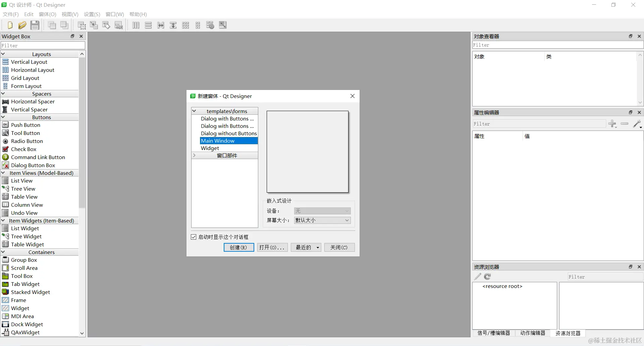Select <resource root> in resource tree
Screen dimensions: 644x346
pos(502,286)
